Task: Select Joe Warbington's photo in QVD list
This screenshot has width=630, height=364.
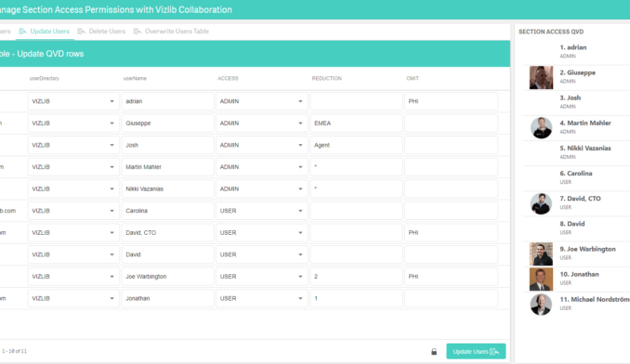Action: (541, 254)
